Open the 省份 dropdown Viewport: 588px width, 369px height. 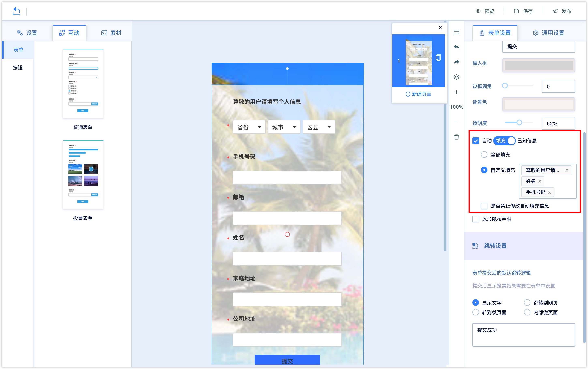(x=249, y=127)
